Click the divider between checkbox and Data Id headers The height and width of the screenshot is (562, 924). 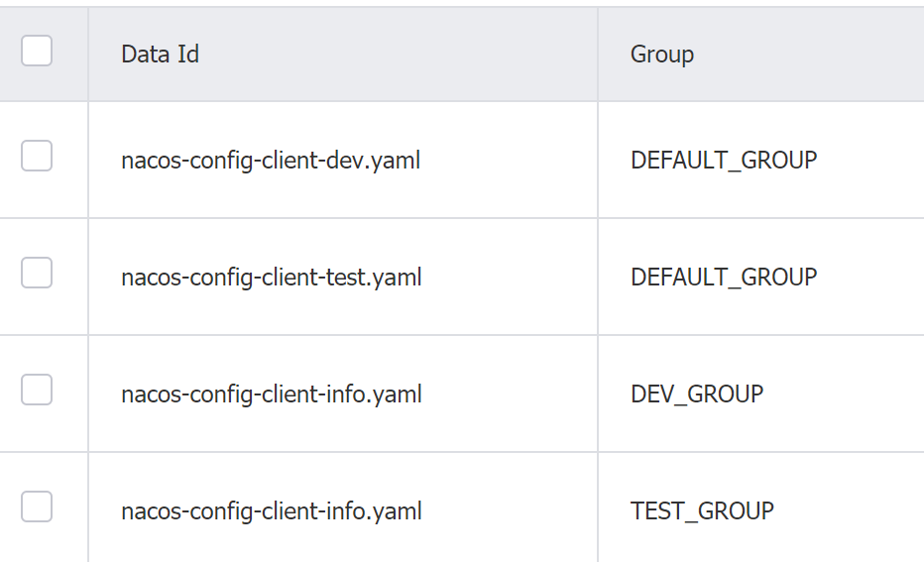pyautogui.click(x=88, y=55)
